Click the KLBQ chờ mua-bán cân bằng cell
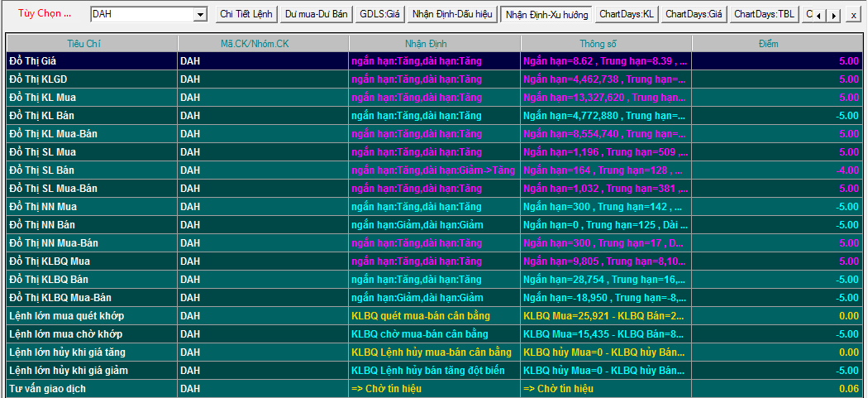Viewport: 868px width, 398px height. 435,334
